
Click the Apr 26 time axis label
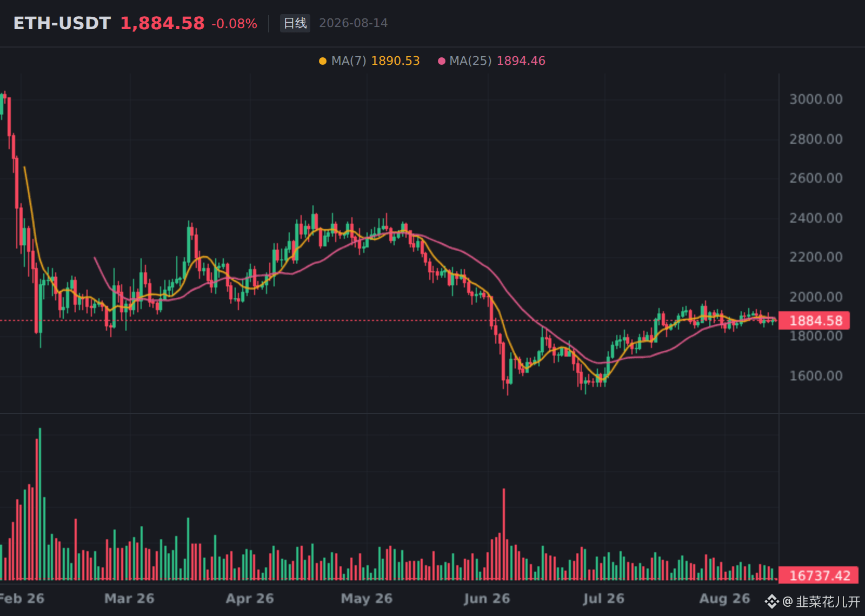[250, 599]
